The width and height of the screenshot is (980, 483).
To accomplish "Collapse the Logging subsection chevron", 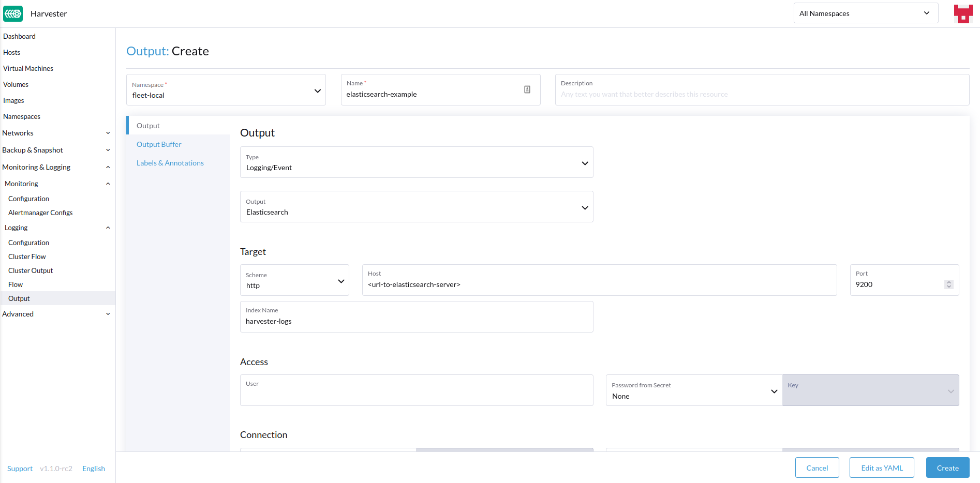I will tap(108, 228).
